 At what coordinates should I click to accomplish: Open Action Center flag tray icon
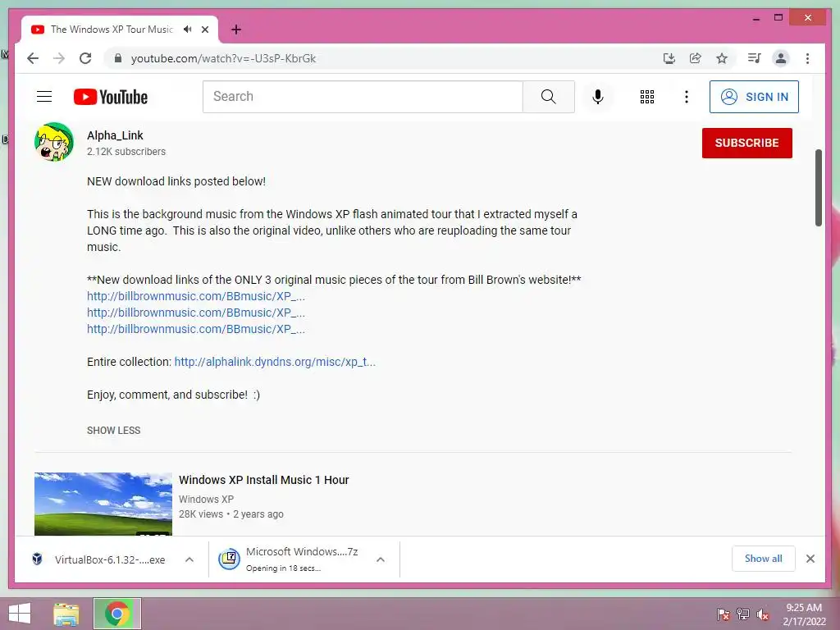point(724,614)
